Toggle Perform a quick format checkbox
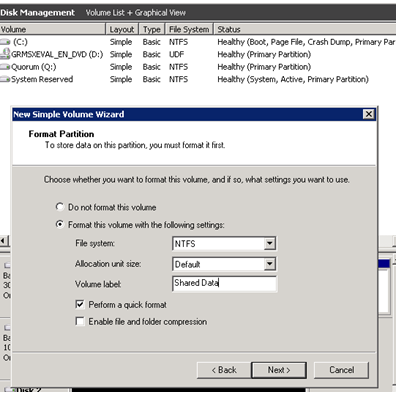 pyautogui.click(x=80, y=304)
